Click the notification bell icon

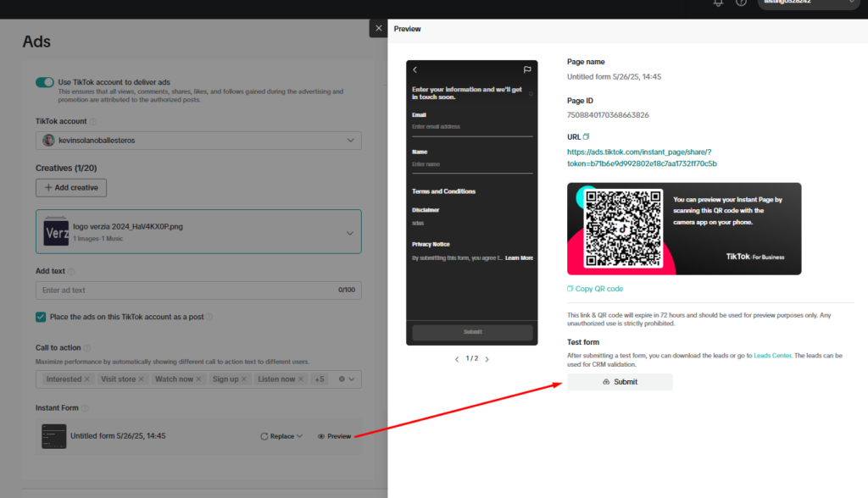point(719,3)
